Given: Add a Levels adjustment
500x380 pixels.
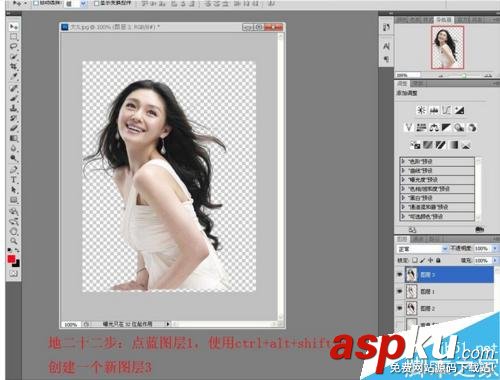Looking at the screenshot, I should tap(434, 110).
